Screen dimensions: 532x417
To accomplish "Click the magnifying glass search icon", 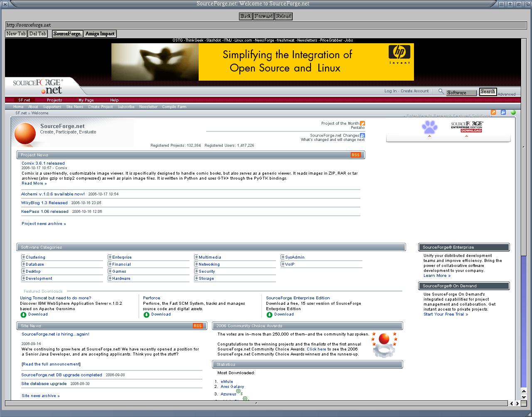I will click(441, 91).
